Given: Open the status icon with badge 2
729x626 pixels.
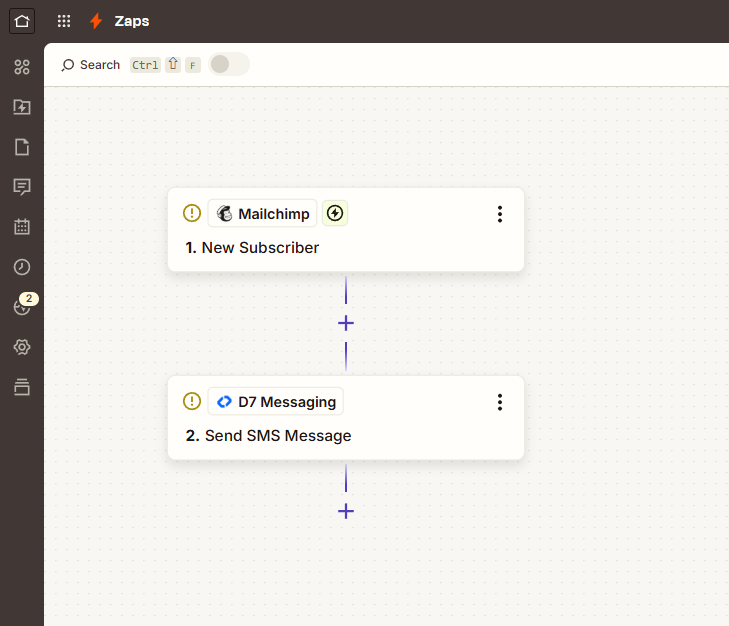Looking at the screenshot, I should [22, 307].
